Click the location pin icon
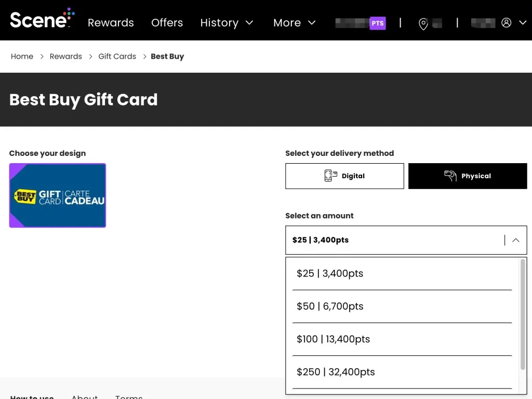532x399 pixels. [x=423, y=24]
